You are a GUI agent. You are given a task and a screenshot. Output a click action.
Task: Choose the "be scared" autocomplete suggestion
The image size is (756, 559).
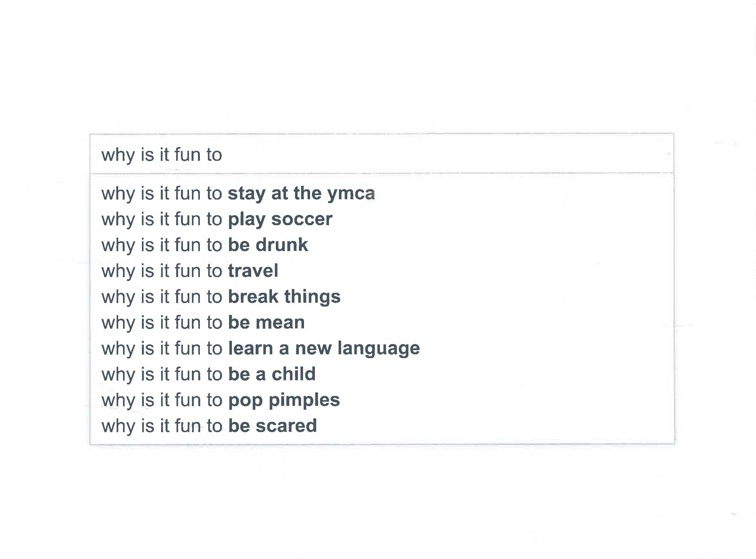pyautogui.click(x=210, y=426)
